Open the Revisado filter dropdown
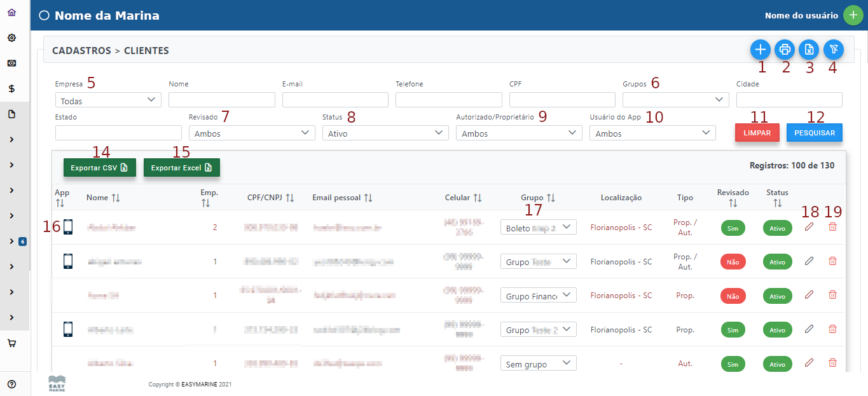Screen dimensions: 868x396 click(x=251, y=133)
